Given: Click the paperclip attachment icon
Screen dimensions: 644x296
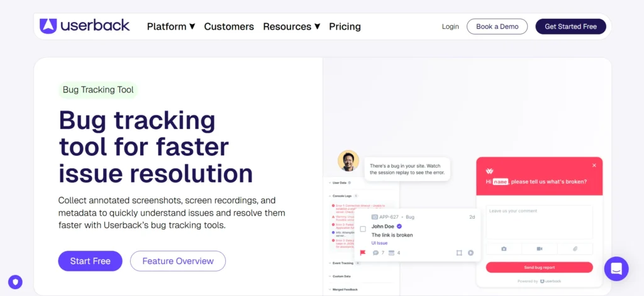Looking at the screenshot, I should coord(575,249).
